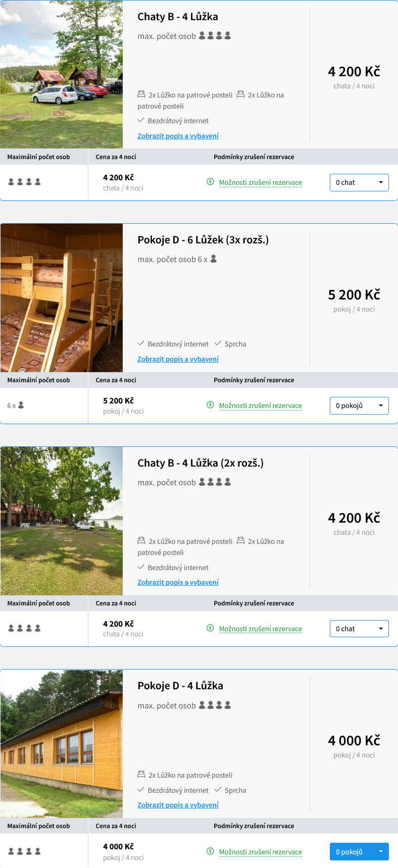This screenshot has height=868, width=398.
Task: Open the bunk beds room photo
Action: pos(62,298)
